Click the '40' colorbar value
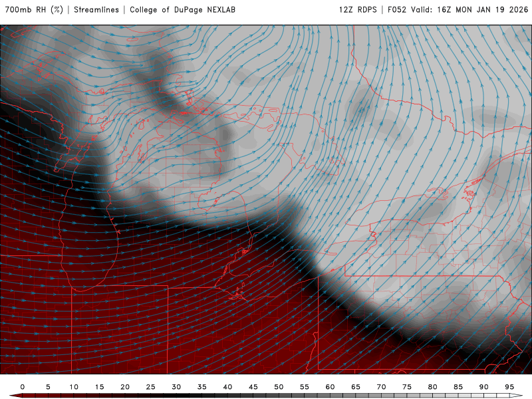This screenshot has height=399, width=532. click(x=227, y=387)
